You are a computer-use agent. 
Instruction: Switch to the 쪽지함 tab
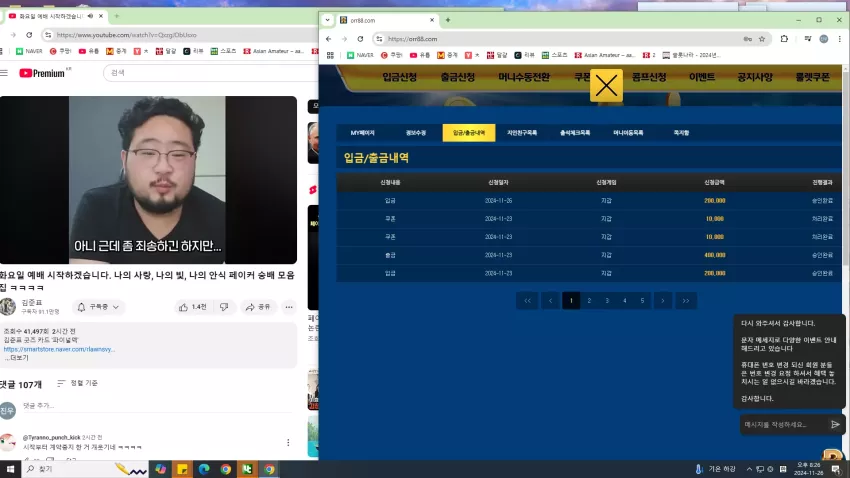coord(681,133)
